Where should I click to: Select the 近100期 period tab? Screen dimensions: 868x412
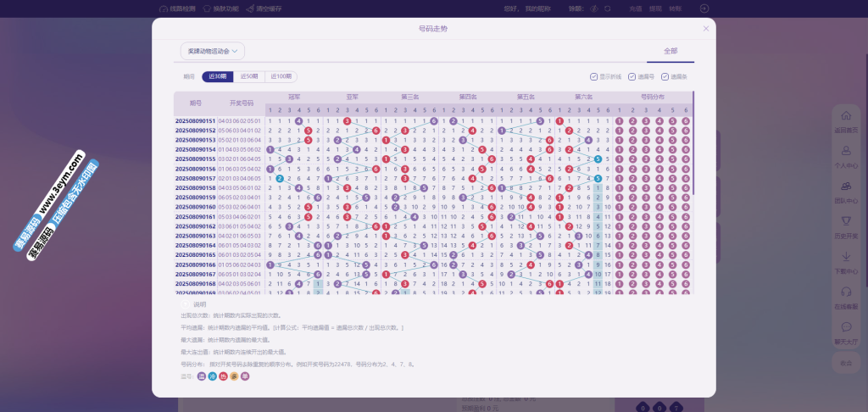coord(281,76)
